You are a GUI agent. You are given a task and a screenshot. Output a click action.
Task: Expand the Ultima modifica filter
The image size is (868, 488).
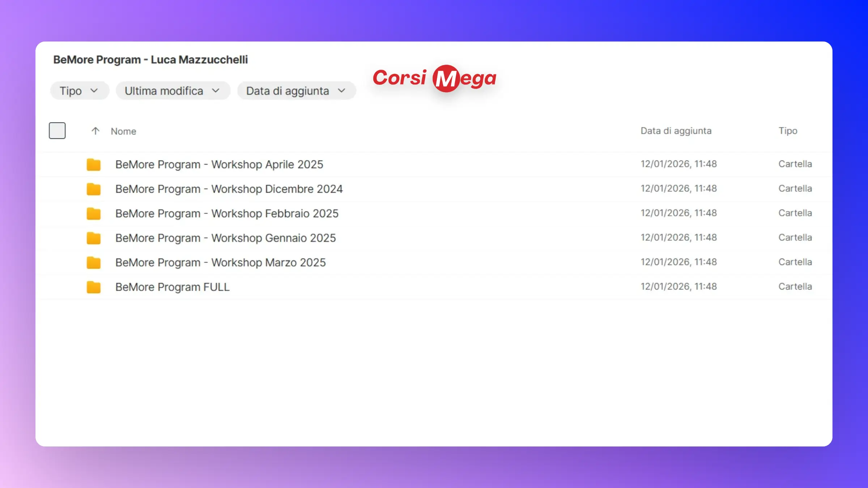(173, 91)
